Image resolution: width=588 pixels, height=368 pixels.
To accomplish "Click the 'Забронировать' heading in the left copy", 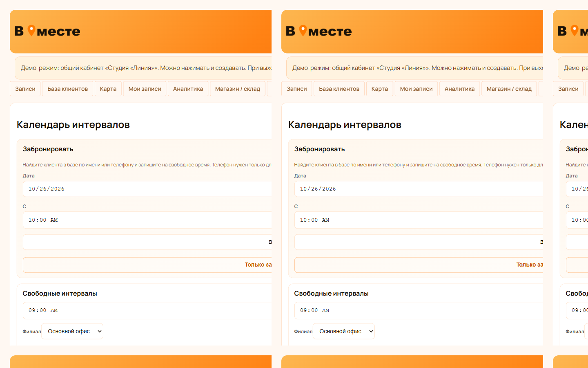I will [x=48, y=149].
